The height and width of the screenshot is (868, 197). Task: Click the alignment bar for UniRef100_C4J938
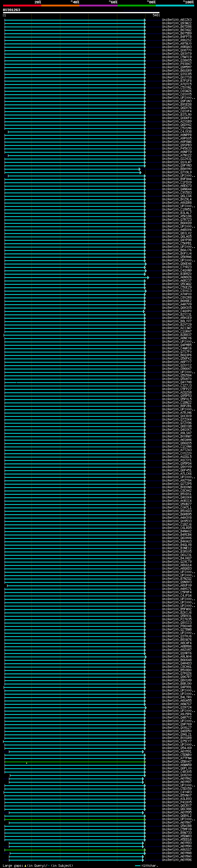77,132
